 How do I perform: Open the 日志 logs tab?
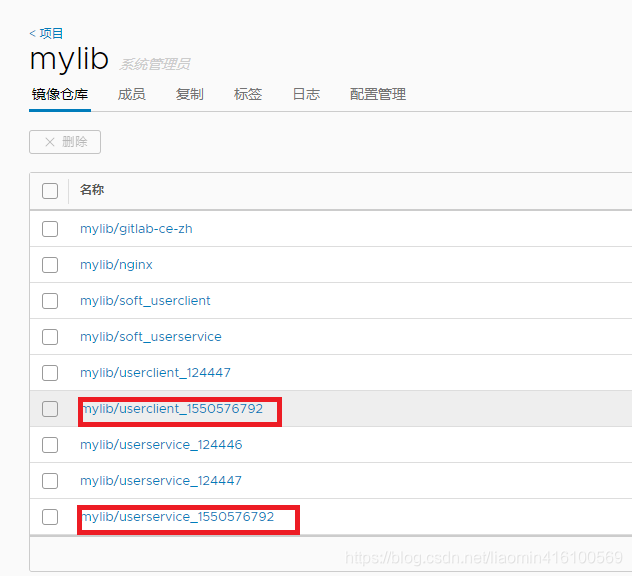306,94
